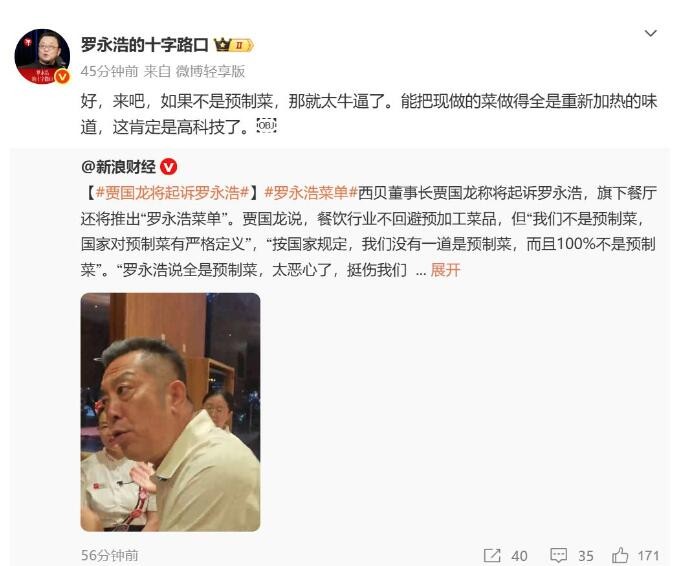
Task: Click the repost count 40
Action: [519, 556]
